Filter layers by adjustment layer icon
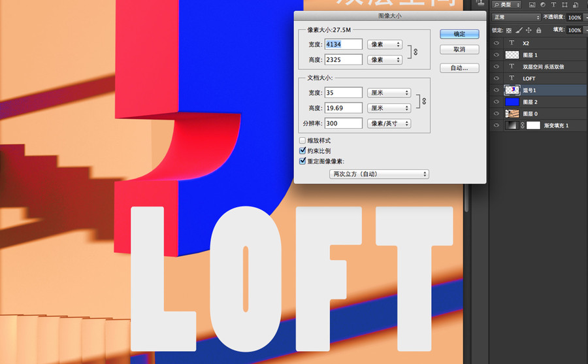The height and width of the screenshot is (364, 588). [543, 5]
